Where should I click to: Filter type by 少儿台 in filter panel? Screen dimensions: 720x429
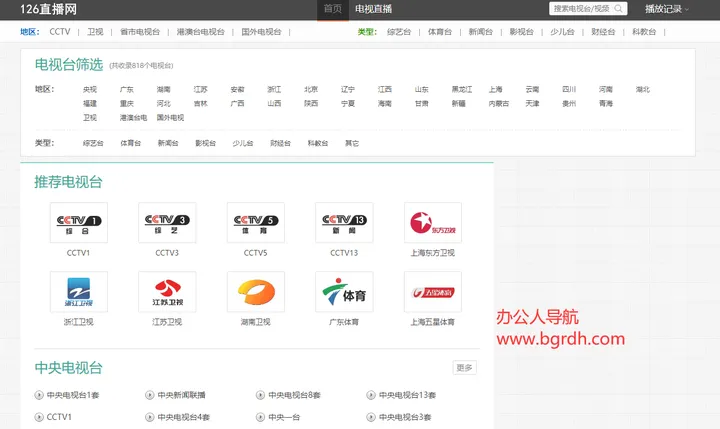coord(243,143)
